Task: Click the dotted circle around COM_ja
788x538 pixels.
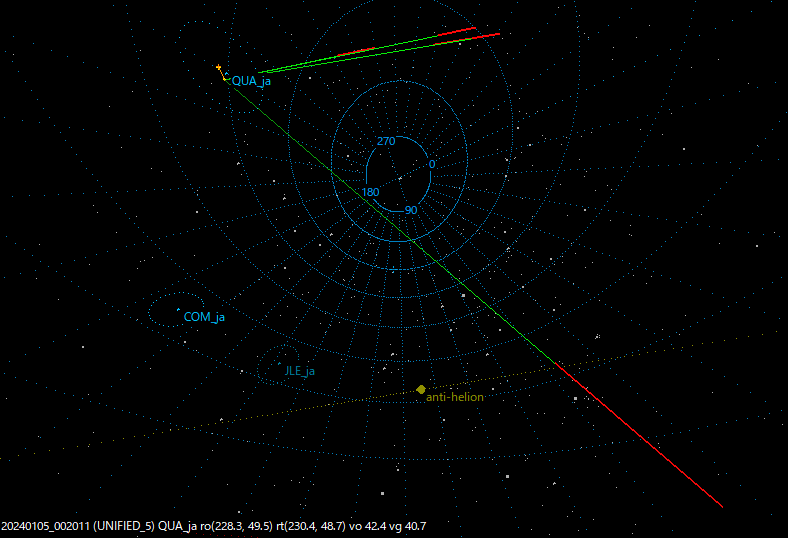Action: click(176, 310)
